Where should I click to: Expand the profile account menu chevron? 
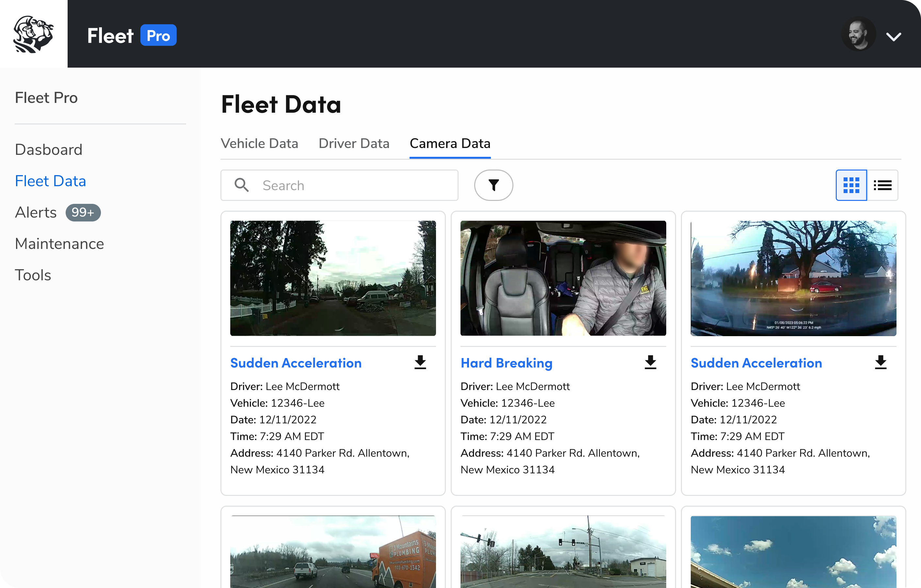tap(894, 36)
